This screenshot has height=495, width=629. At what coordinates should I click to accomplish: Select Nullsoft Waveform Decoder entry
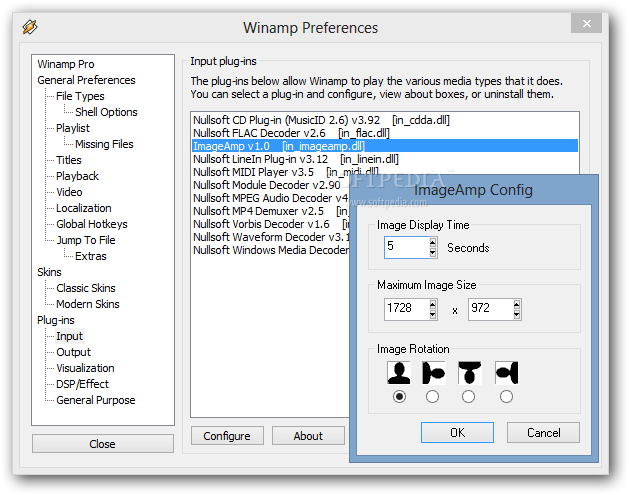tap(271, 237)
